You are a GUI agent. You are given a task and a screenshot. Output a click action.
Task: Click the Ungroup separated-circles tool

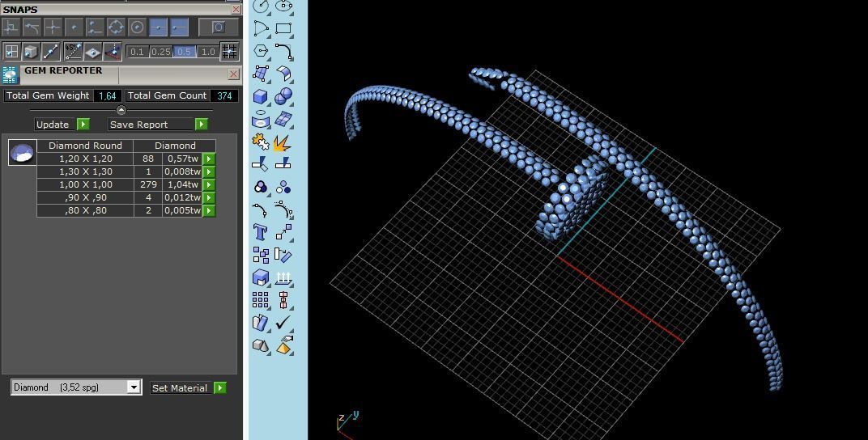click(x=283, y=187)
